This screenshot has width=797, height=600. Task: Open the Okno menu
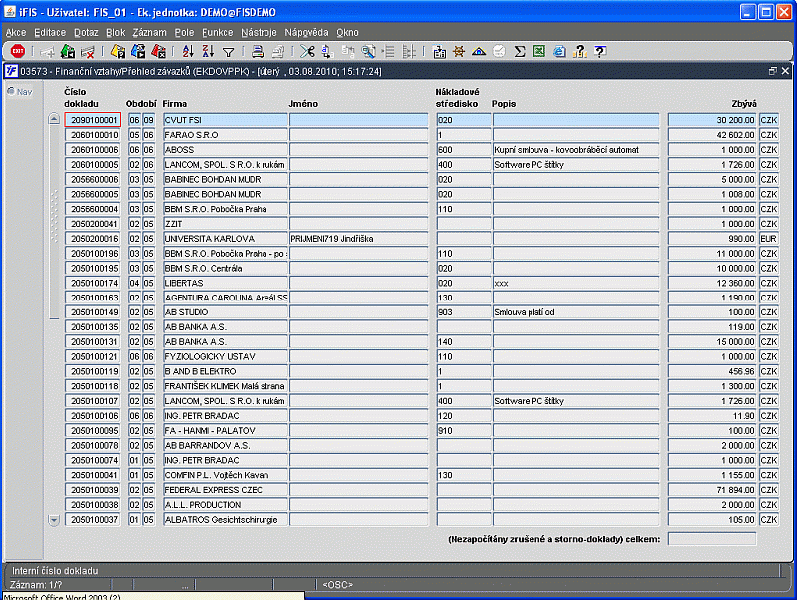pos(347,33)
